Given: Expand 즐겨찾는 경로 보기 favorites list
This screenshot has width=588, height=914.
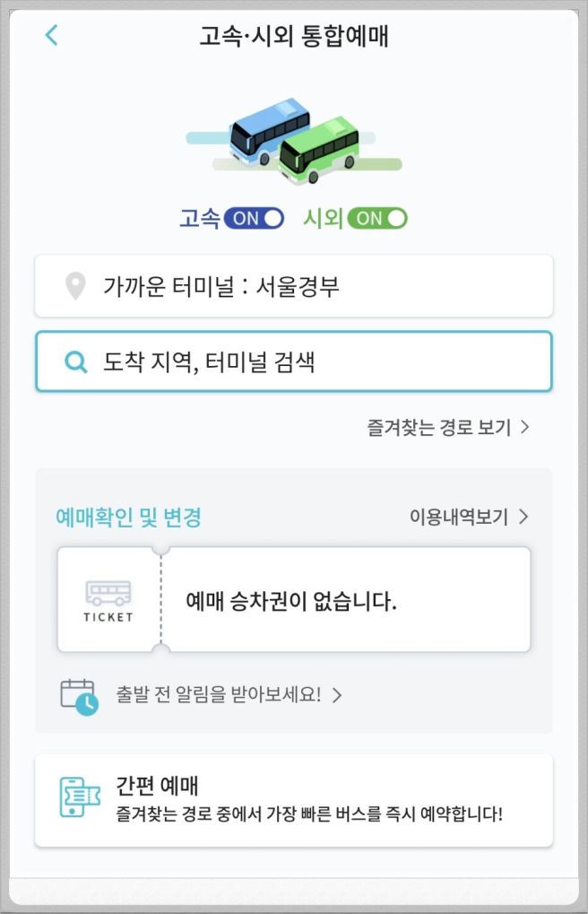Looking at the screenshot, I should [445, 428].
